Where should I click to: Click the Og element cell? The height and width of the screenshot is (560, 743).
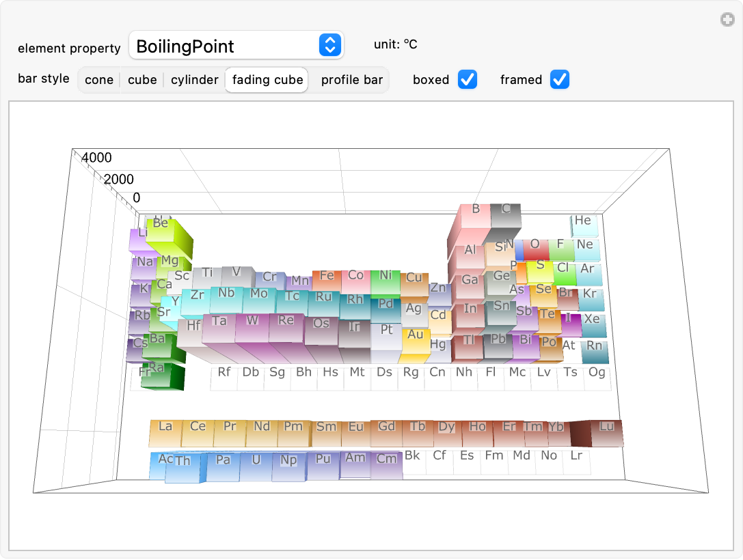pos(597,374)
